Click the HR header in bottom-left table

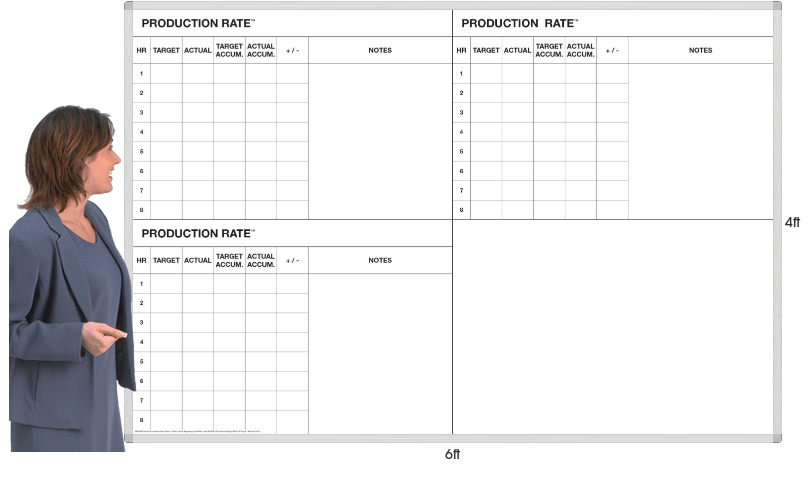click(141, 260)
